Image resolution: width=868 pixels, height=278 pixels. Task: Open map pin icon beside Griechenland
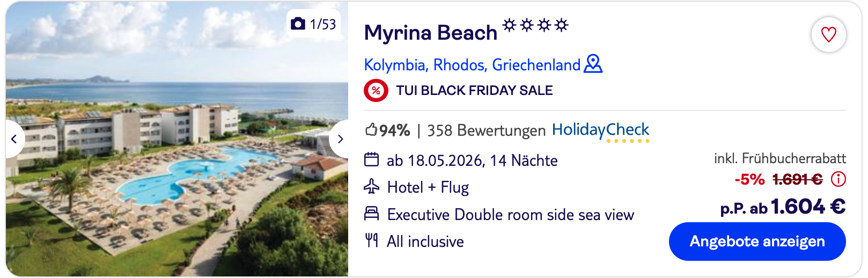(x=593, y=64)
